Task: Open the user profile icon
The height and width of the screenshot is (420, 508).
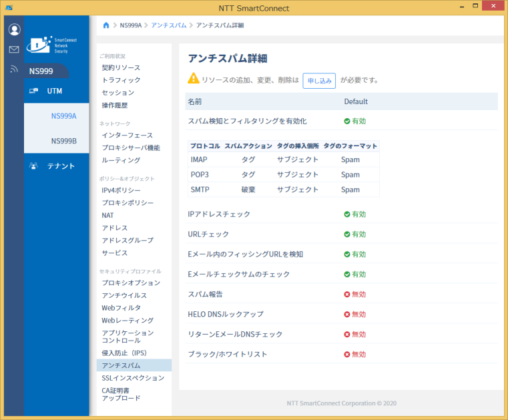Action: pyautogui.click(x=14, y=29)
